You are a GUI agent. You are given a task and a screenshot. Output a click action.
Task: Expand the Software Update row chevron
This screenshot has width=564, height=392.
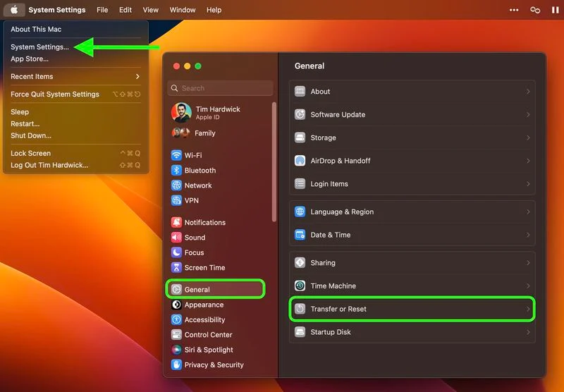click(x=528, y=114)
